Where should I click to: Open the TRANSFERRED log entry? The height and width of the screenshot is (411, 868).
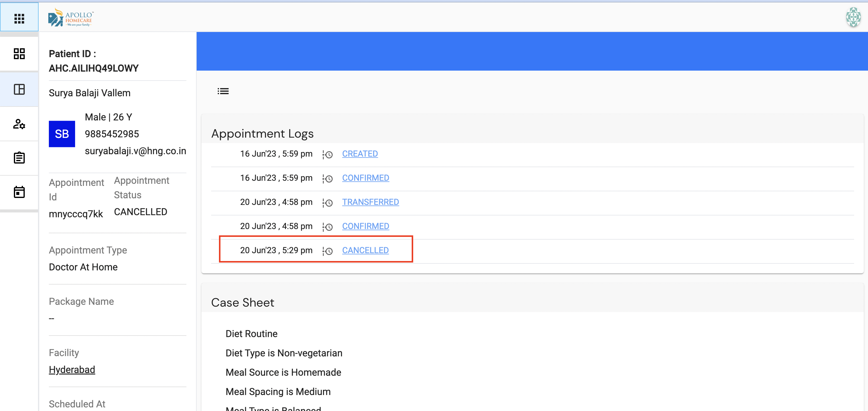[x=370, y=202]
